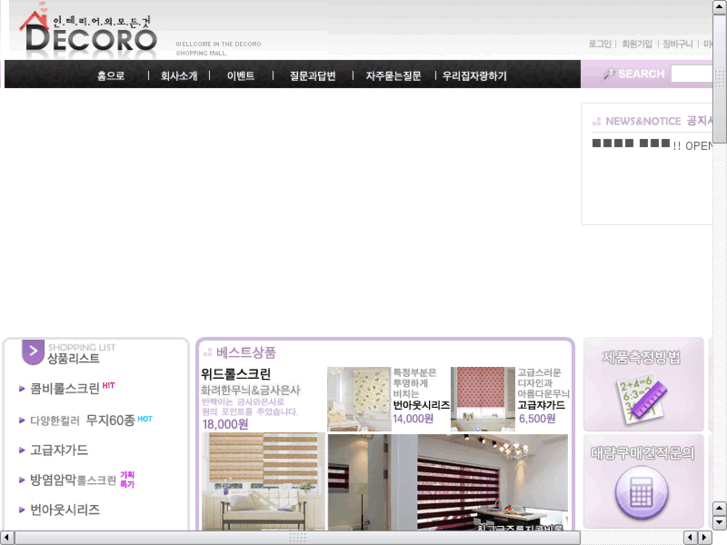Click the 회원가입 link
This screenshot has height=545, width=727.
(637, 44)
